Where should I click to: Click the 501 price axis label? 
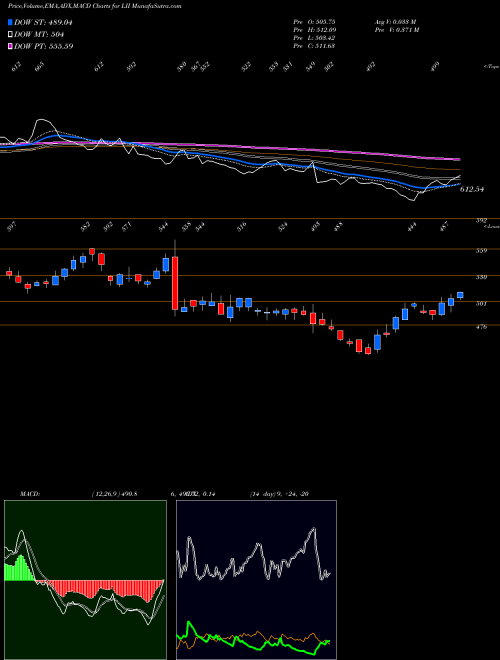481,303
